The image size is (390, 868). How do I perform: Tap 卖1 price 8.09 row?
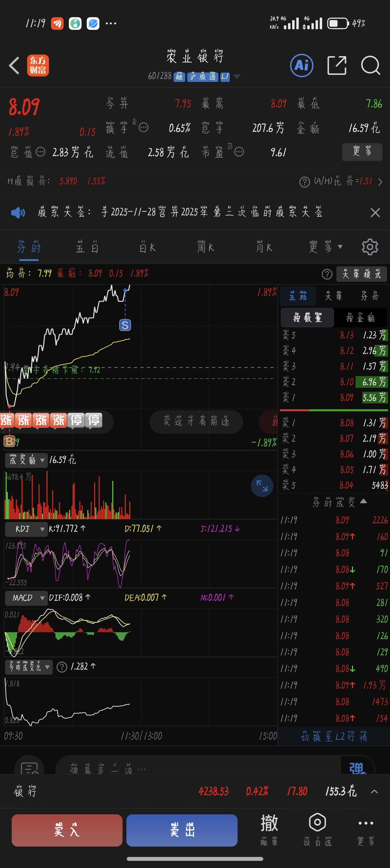coord(334,398)
